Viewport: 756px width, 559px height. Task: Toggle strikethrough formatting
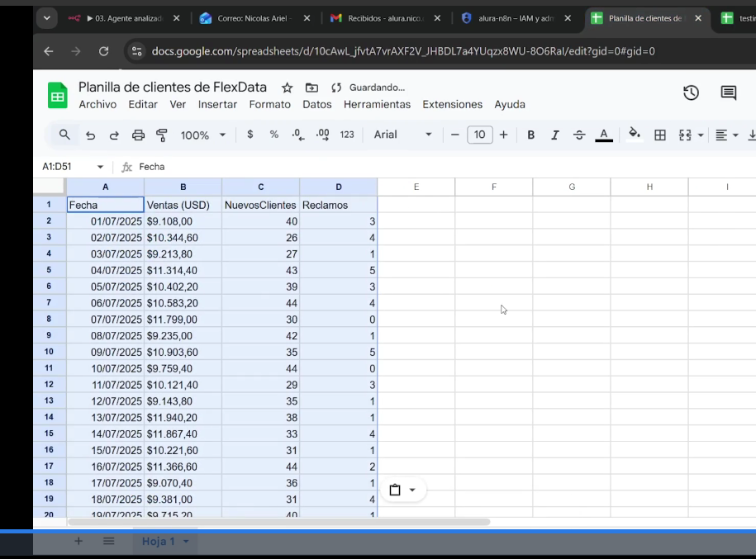(x=579, y=135)
